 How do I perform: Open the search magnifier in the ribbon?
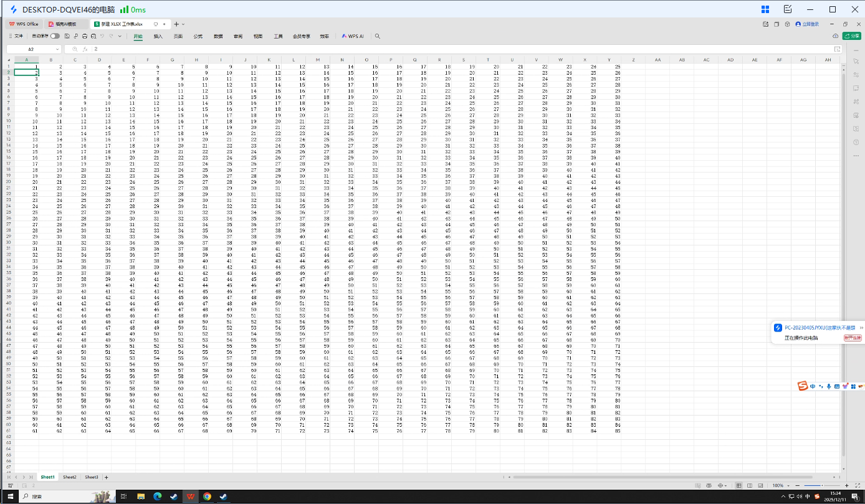(377, 36)
